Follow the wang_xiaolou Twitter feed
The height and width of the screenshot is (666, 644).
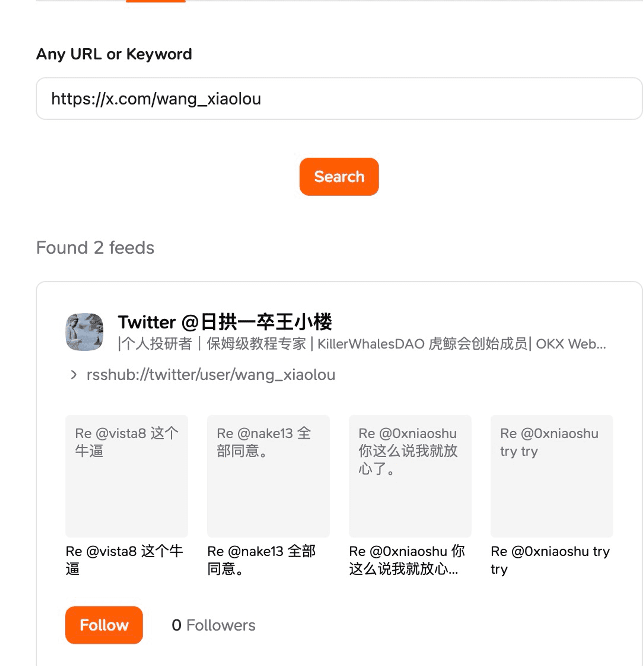pyautogui.click(x=104, y=625)
